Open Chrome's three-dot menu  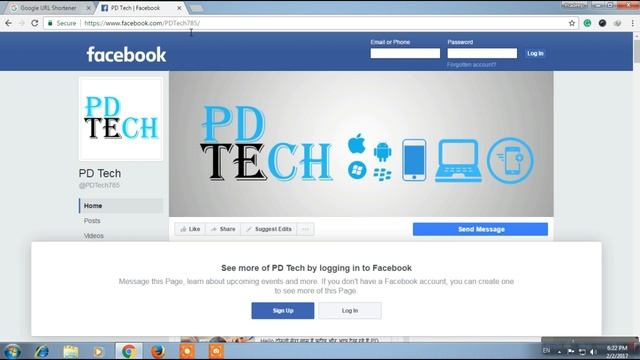click(x=633, y=23)
